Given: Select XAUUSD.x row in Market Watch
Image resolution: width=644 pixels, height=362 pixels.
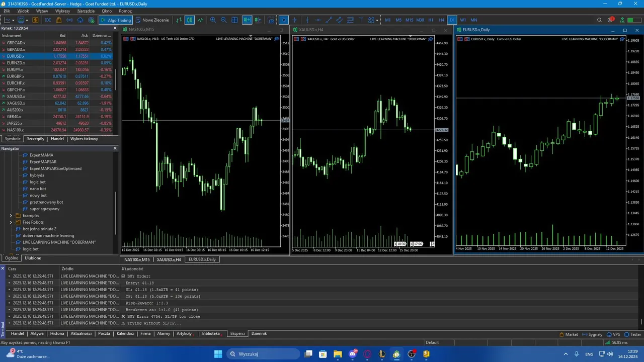Looking at the screenshot, I should pos(56,96).
